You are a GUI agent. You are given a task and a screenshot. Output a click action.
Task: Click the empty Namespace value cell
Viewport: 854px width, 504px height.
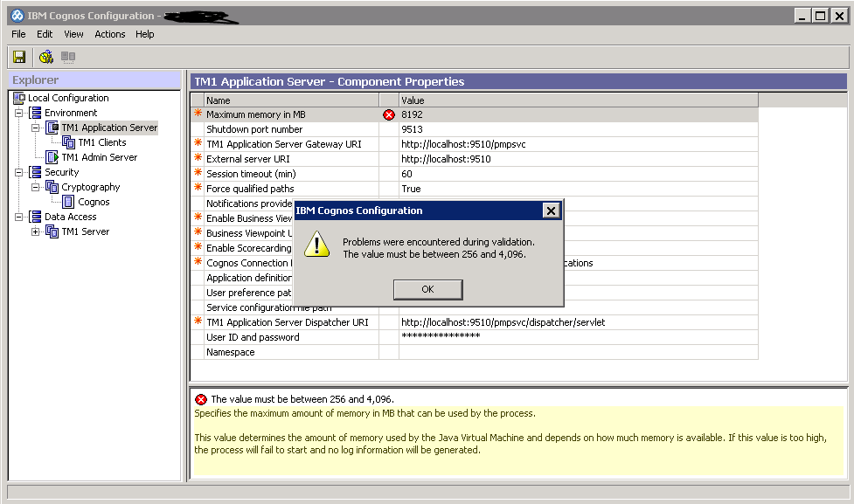[579, 352]
